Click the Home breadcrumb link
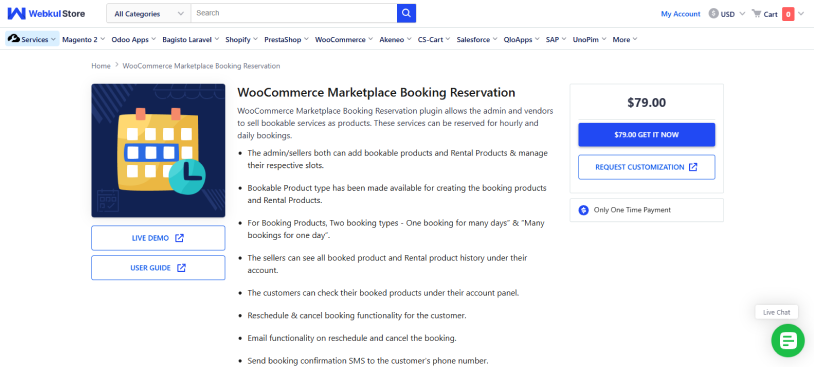 (101, 66)
